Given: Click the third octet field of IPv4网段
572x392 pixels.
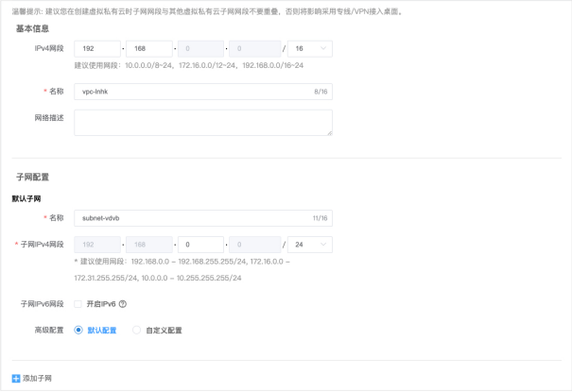Looking at the screenshot, I should click(x=200, y=48).
